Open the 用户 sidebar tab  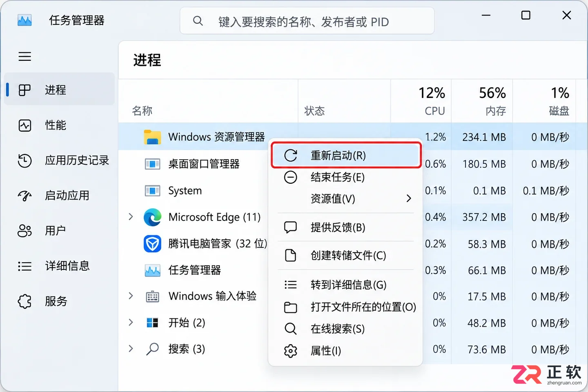pyautogui.click(x=60, y=230)
